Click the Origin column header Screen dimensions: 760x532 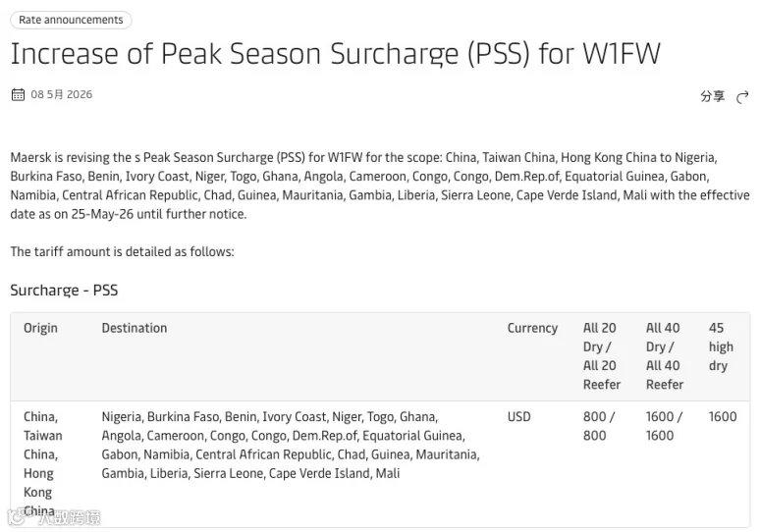(x=40, y=328)
